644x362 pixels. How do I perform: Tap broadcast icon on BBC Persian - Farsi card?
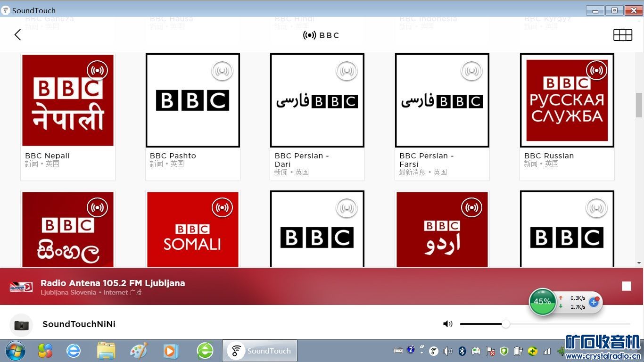[471, 71]
